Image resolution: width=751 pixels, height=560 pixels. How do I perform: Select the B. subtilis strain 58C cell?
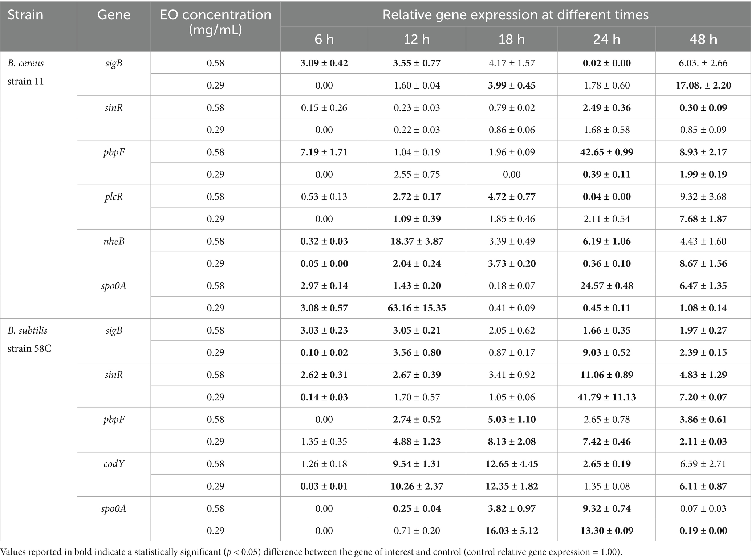[x=29, y=339]
